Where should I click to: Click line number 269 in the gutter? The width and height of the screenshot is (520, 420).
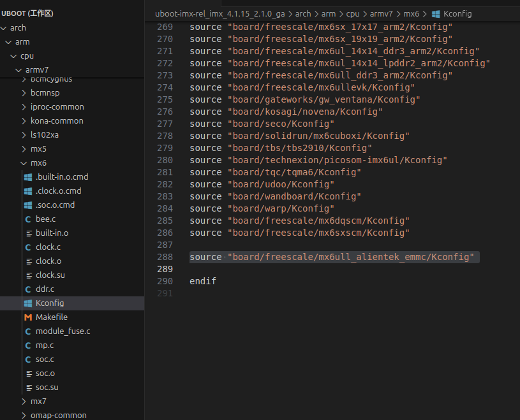tap(165, 27)
